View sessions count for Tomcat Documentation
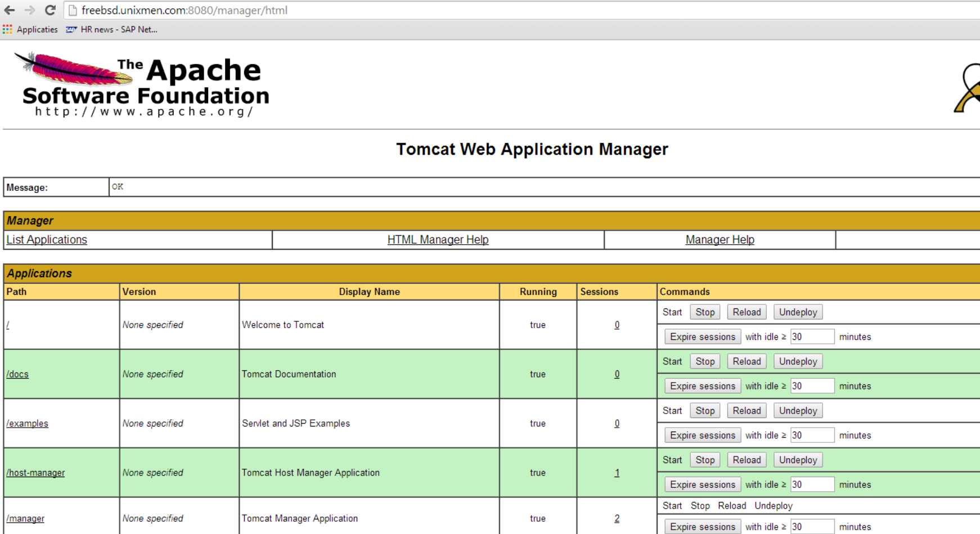The width and height of the screenshot is (980, 534). pos(617,374)
